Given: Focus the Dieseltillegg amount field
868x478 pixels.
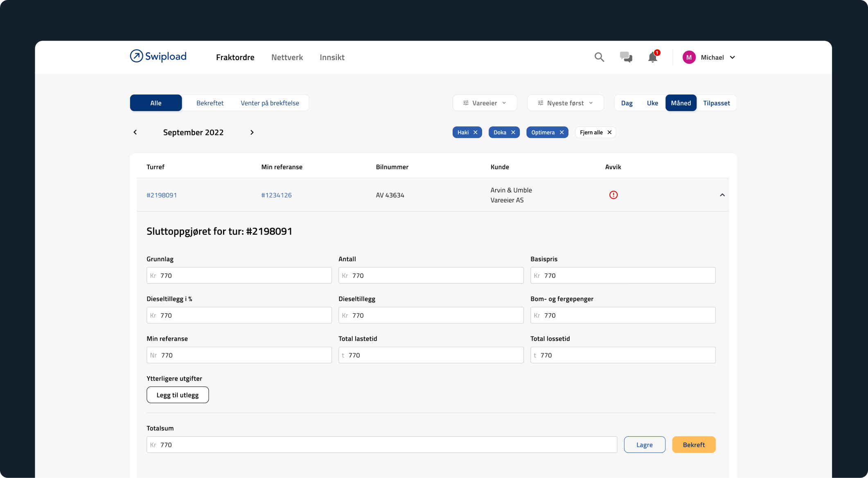Looking at the screenshot, I should click(431, 315).
